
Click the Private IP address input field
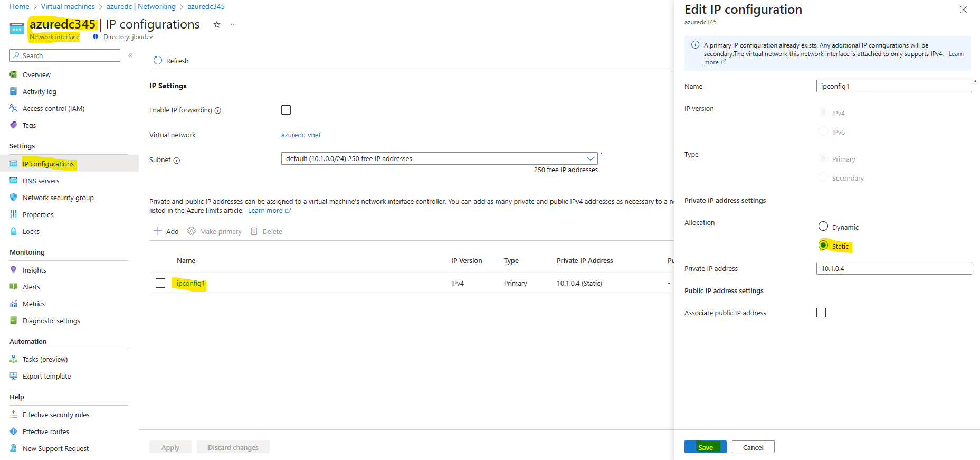pyautogui.click(x=894, y=268)
